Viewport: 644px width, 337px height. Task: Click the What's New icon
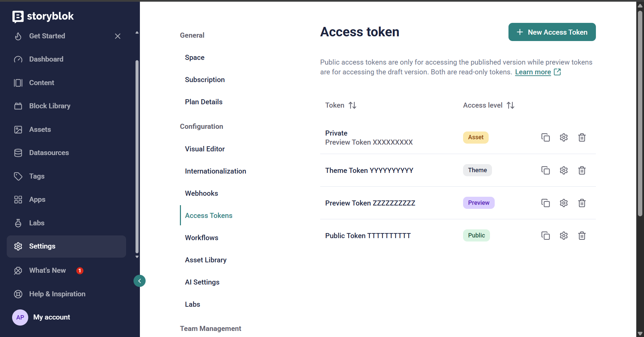click(x=18, y=270)
